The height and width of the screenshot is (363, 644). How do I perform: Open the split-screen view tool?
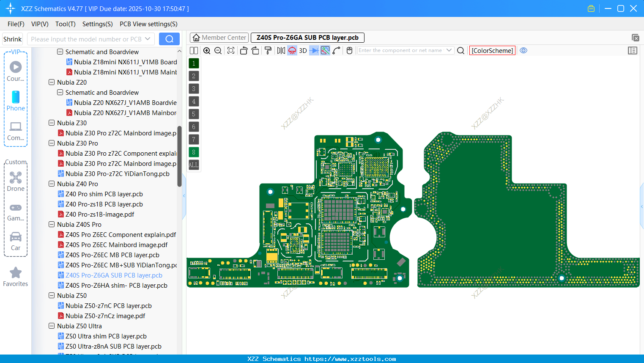tap(194, 50)
